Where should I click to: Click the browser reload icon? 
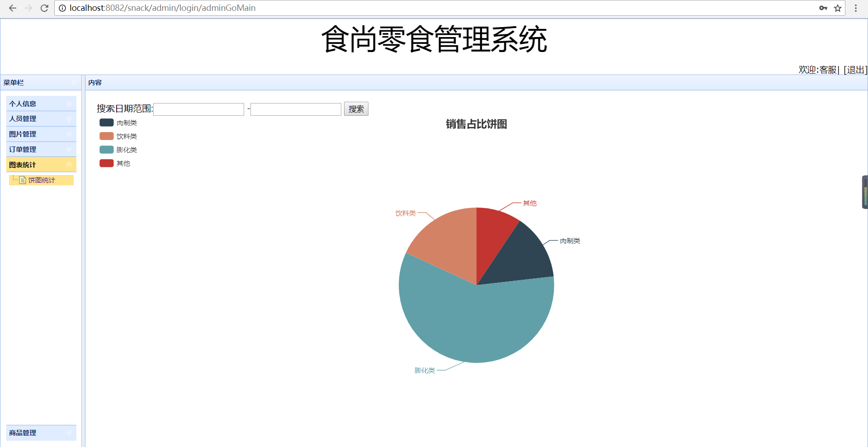click(x=44, y=8)
